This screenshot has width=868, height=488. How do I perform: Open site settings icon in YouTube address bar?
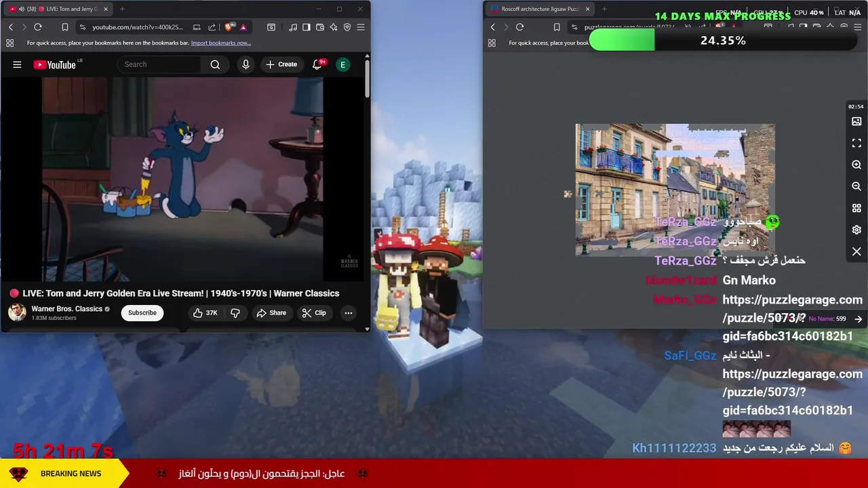[x=83, y=27]
